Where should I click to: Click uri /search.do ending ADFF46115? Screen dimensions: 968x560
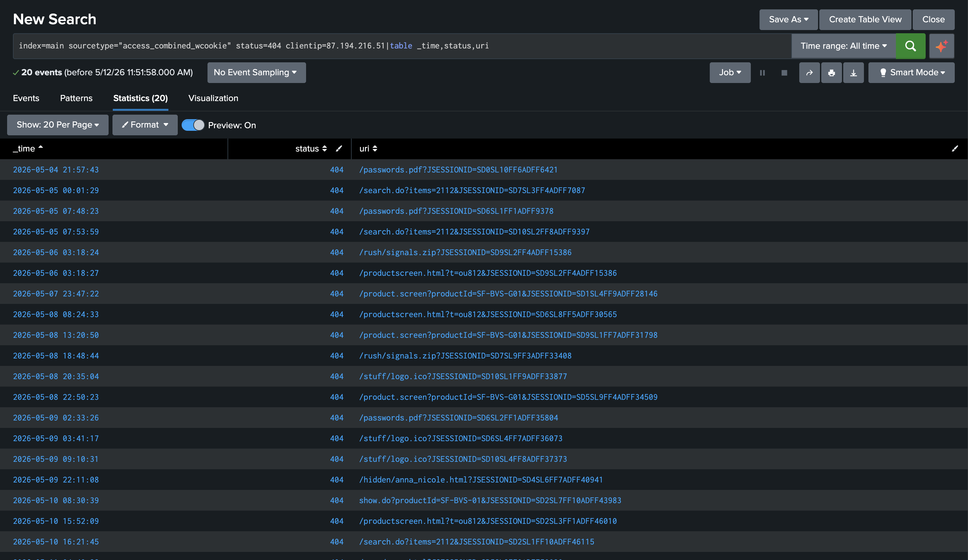point(476,542)
